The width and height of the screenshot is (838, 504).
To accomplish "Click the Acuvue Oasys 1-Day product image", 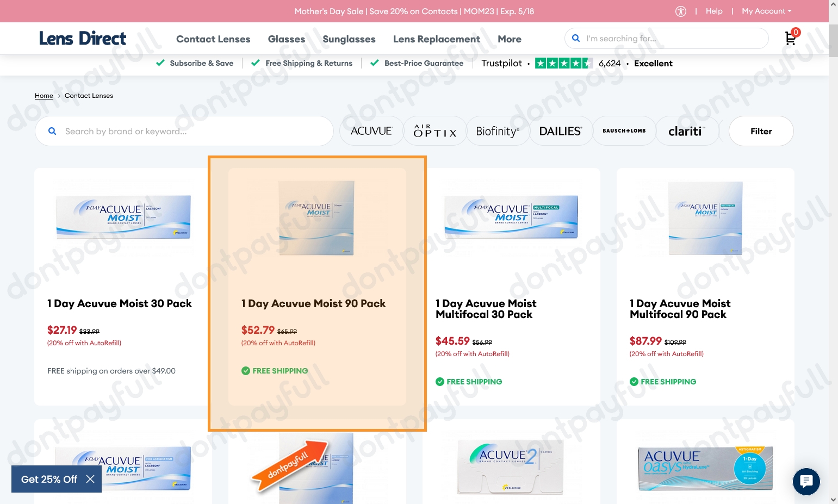I will pyautogui.click(x=705, y=468).
